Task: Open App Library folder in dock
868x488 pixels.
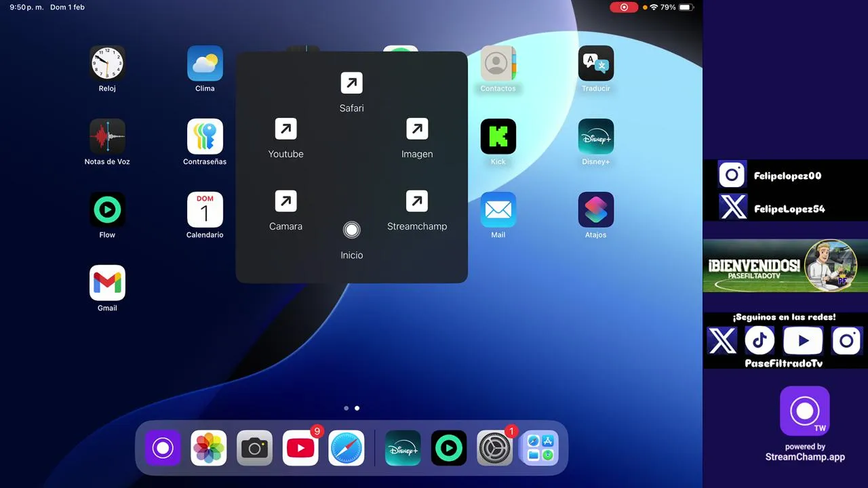Action: pyautogui.click(x=540, y=448)
